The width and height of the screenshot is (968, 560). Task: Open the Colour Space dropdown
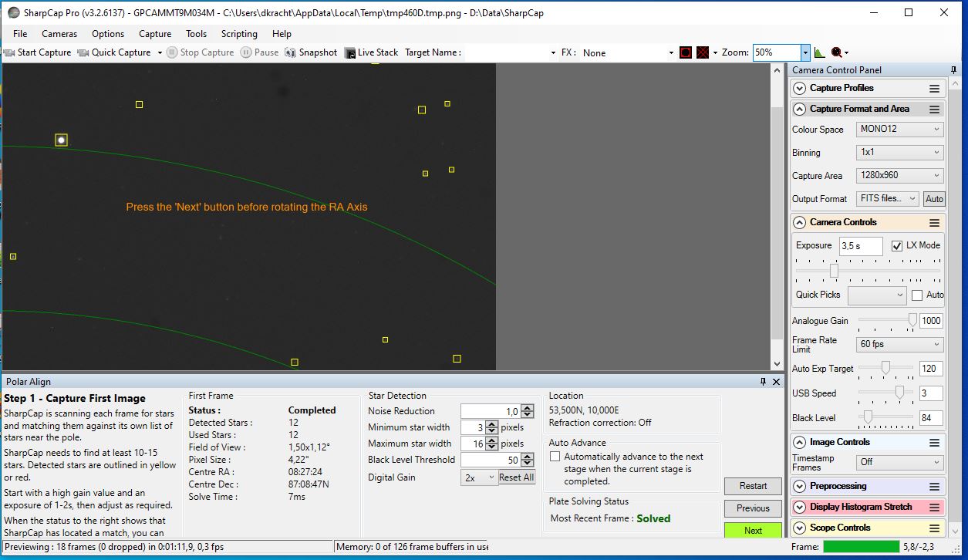(899, 130)
